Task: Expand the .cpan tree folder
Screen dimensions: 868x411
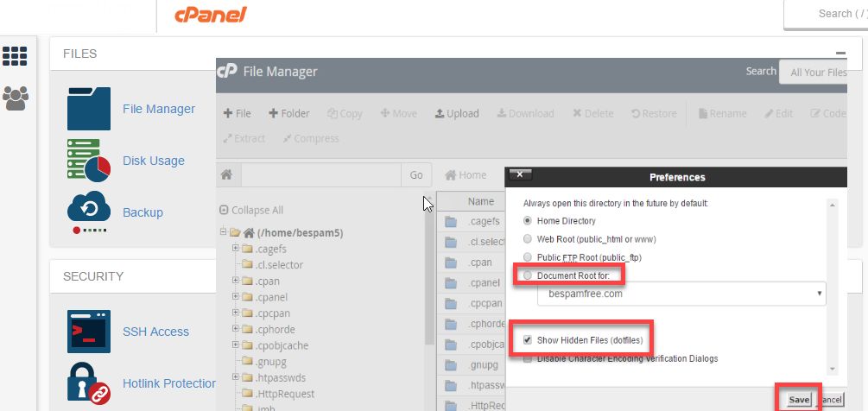Action: pyautogui.click(x=235, y=281)
